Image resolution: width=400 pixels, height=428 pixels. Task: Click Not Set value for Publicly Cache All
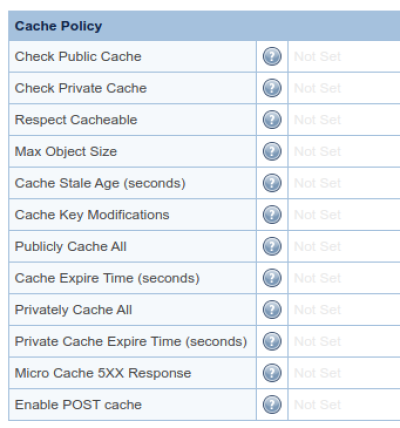(317, 247)
